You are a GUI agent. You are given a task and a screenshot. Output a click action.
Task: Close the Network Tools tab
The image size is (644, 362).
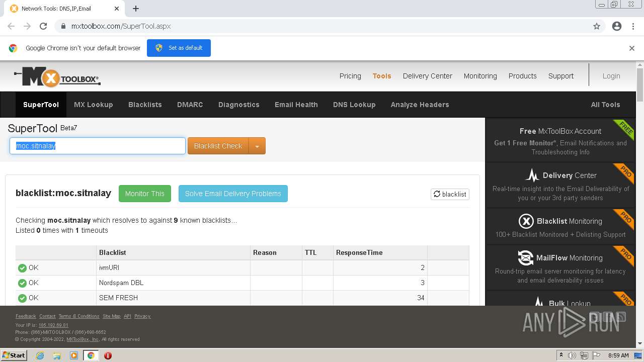pos(117,9)
